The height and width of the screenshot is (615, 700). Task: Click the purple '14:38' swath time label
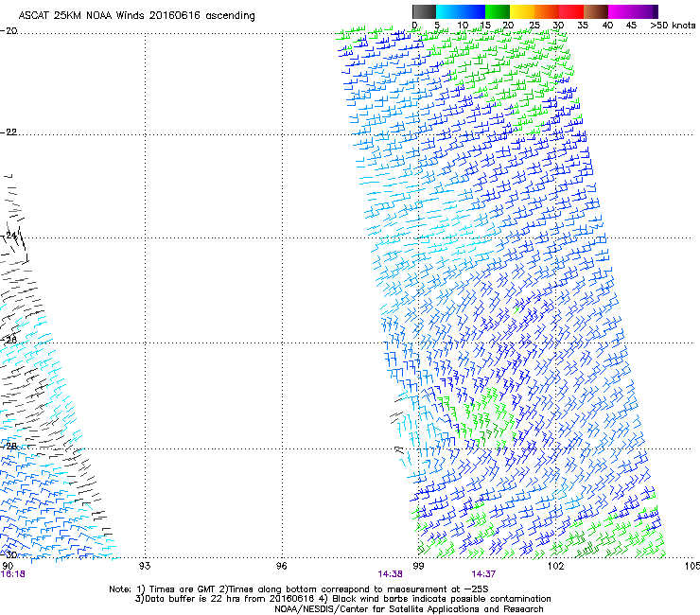click(x=390, y=574)
